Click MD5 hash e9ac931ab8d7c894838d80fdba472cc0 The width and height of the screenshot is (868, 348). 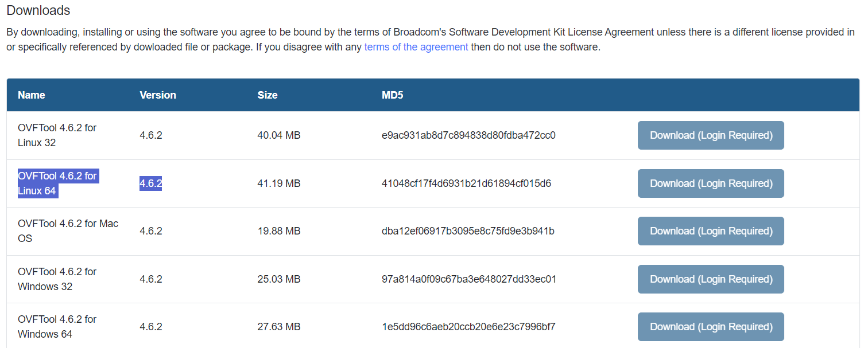[468, 135]
